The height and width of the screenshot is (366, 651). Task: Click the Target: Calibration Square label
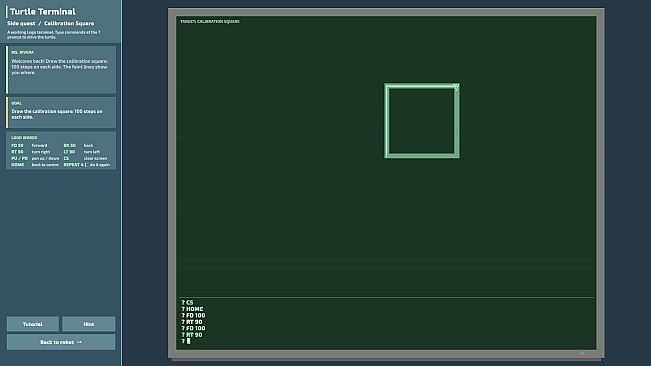210,22
